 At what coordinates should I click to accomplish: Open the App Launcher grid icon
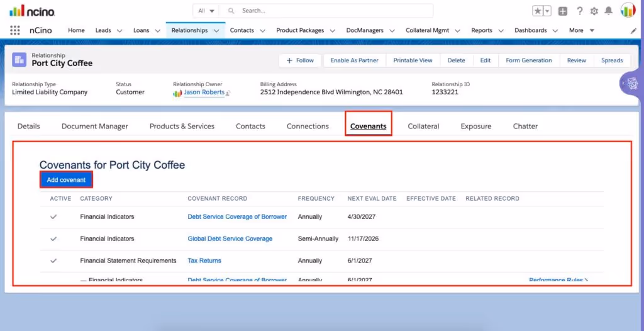tap(15, 30)
